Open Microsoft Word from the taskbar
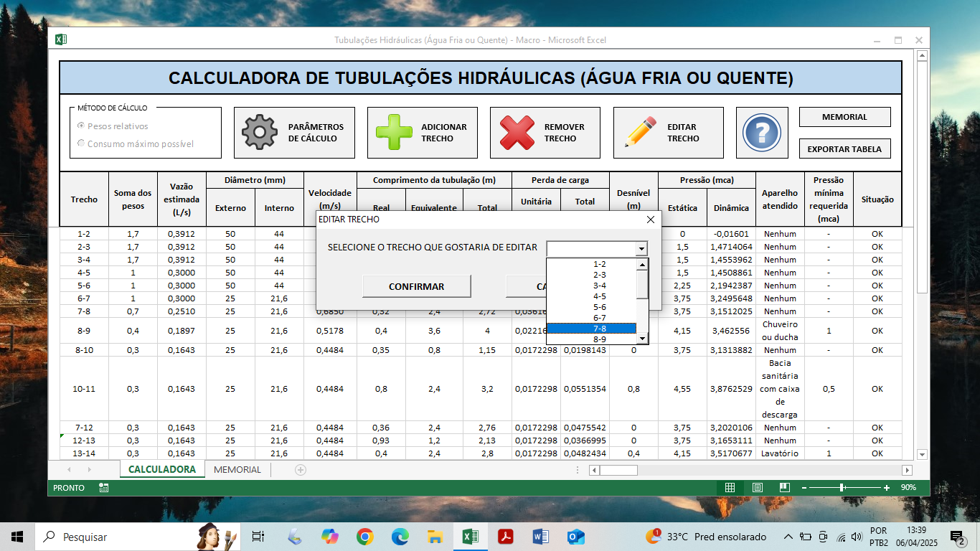980x551 pixels. [541, 537]
